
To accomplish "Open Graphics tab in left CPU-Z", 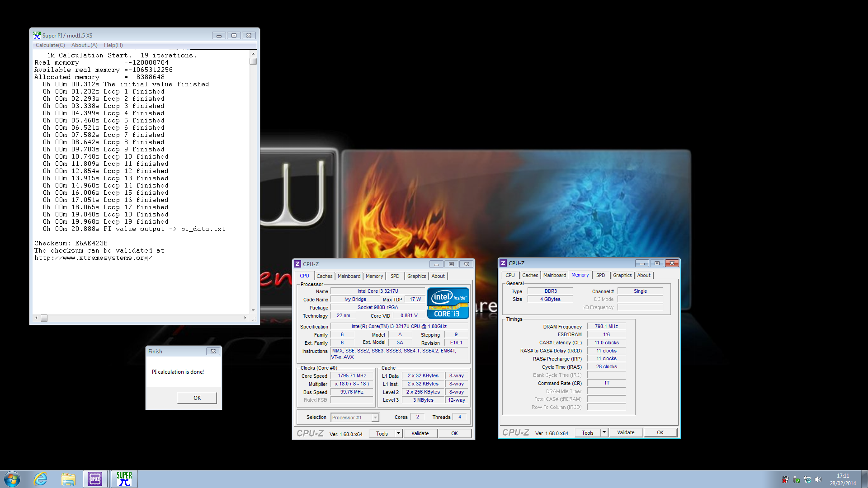I will tap(416, 276).
